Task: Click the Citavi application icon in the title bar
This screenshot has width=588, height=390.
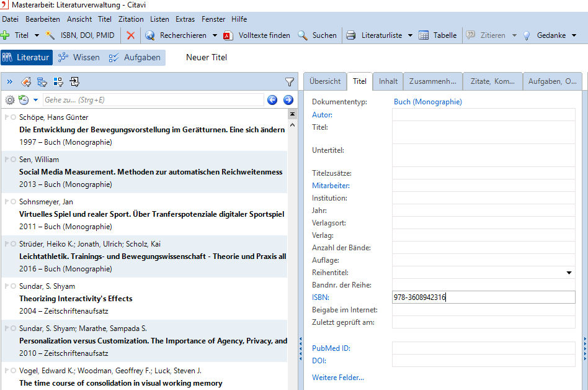Action: point(4,5)
